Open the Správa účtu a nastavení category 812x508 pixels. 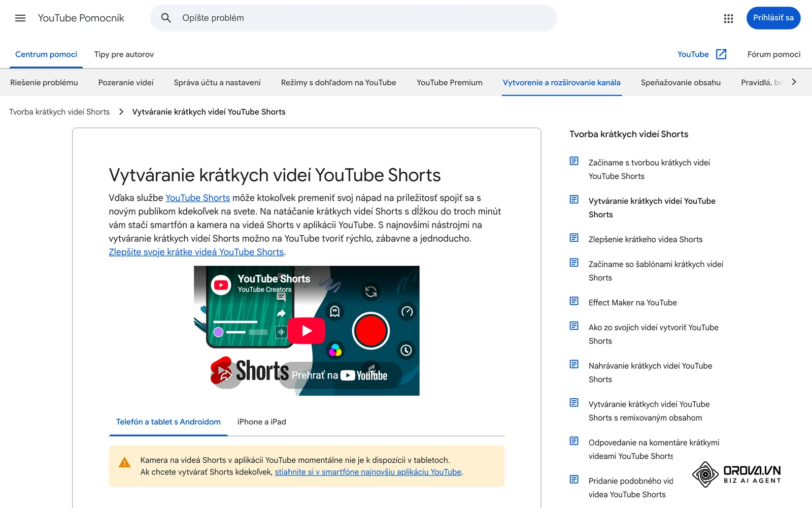(217, 83)
